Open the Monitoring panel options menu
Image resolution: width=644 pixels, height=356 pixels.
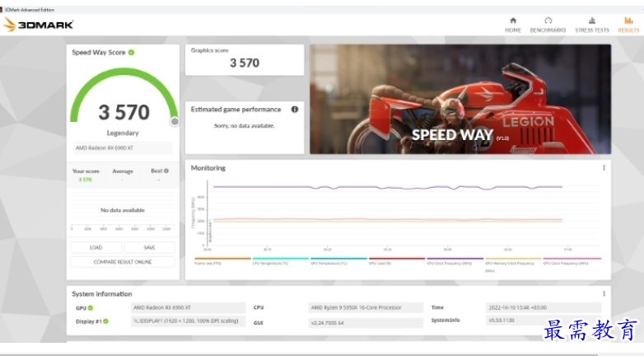[604, 168]
